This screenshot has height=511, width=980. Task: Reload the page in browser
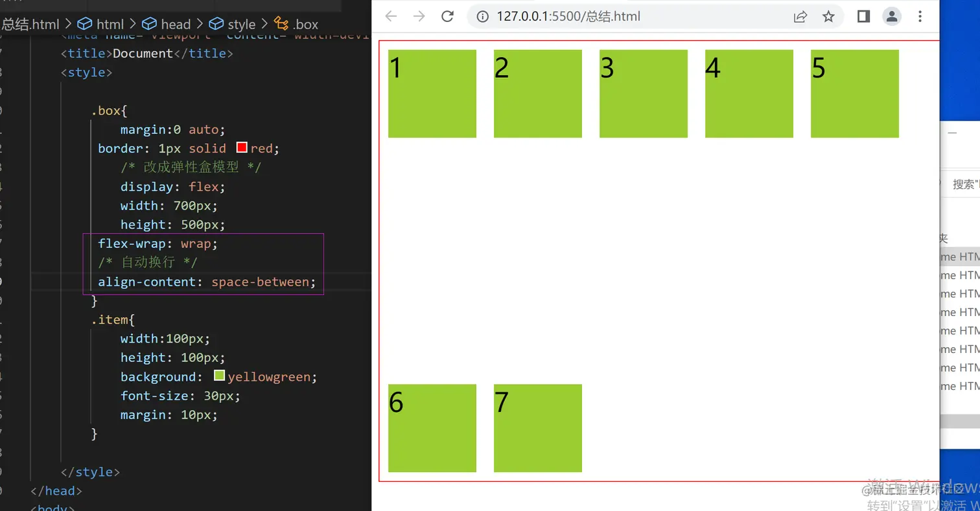click(x=447, y=17)
